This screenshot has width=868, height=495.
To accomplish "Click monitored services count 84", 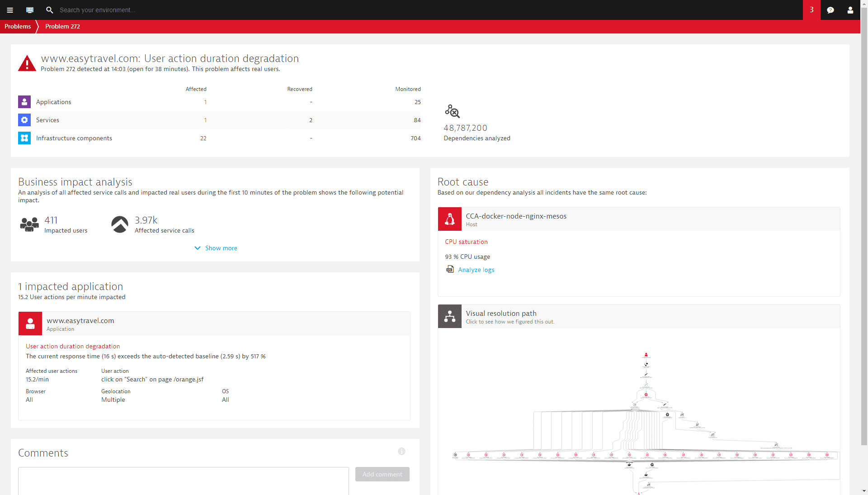I will pos(417,120).
